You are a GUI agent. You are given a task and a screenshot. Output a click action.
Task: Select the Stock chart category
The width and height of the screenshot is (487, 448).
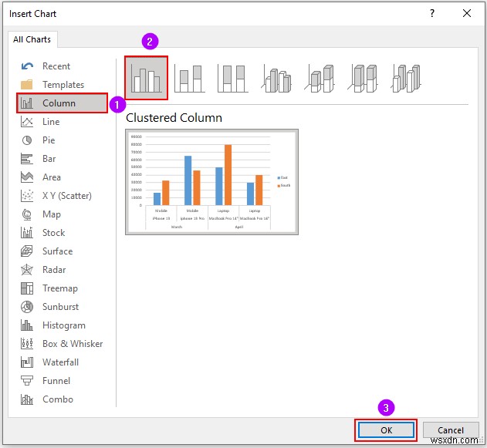tap(62, 233)
